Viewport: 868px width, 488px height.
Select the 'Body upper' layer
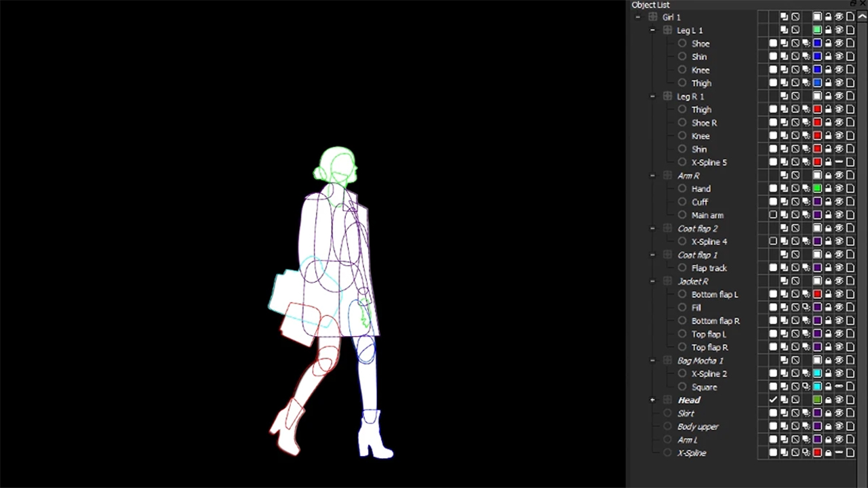[698, 427]
